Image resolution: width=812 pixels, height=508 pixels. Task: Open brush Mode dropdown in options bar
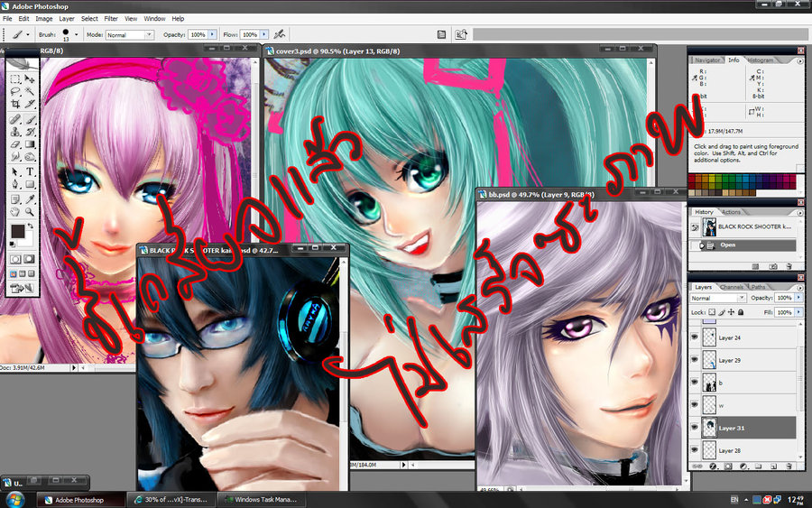point(130,34)
